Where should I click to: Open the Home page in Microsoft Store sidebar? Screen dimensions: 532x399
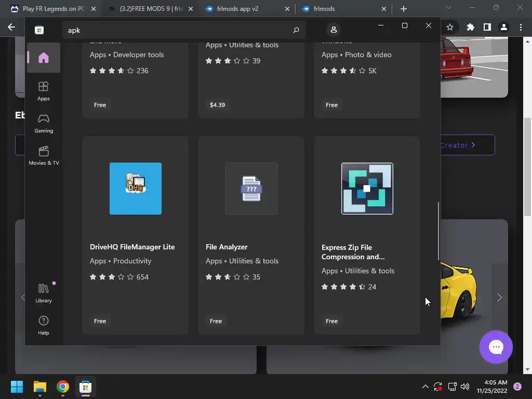click(x=44, y=58)
